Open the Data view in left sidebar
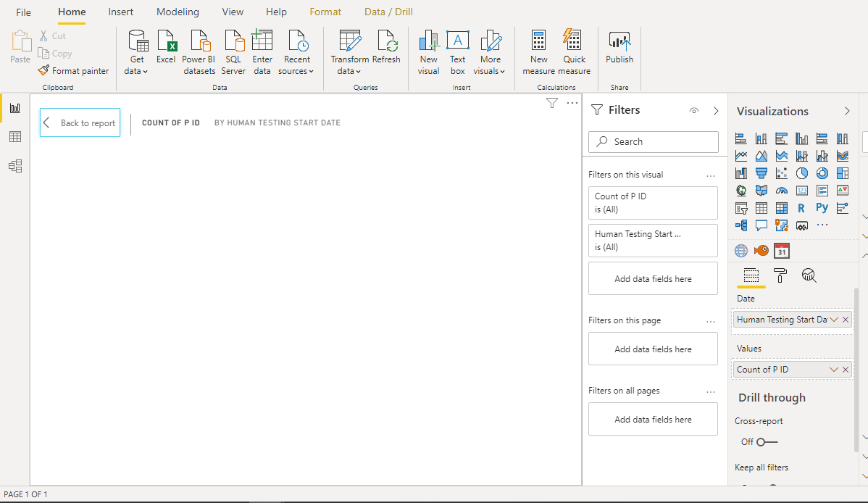The height and width of the screenshot is (503, 868). (x=15, y=137)
